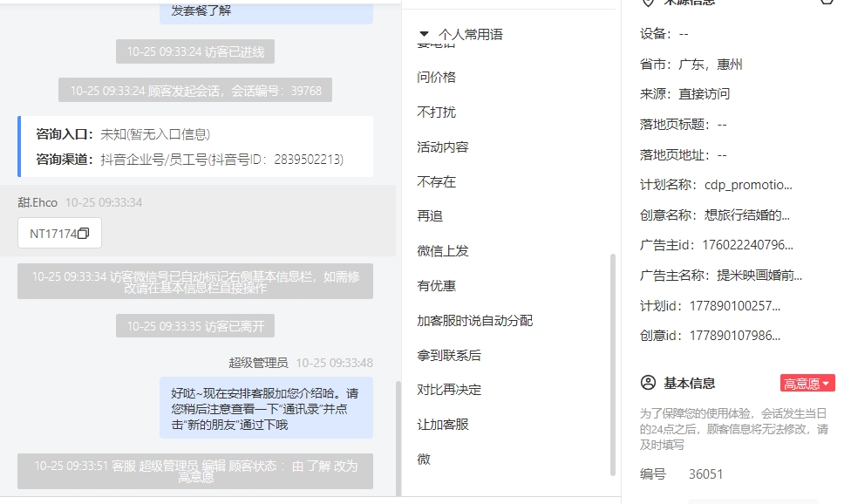Click the 编号 36051 value

tap(706, 474)
